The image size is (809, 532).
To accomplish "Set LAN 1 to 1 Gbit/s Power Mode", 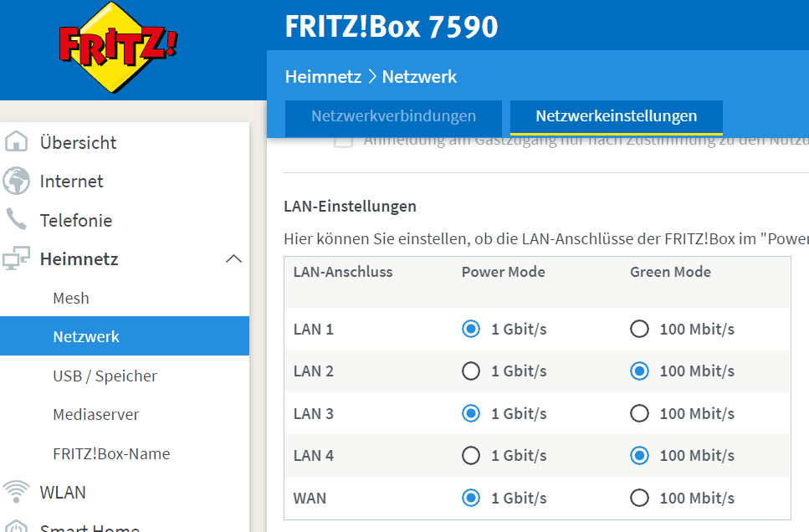I will 470,329.
